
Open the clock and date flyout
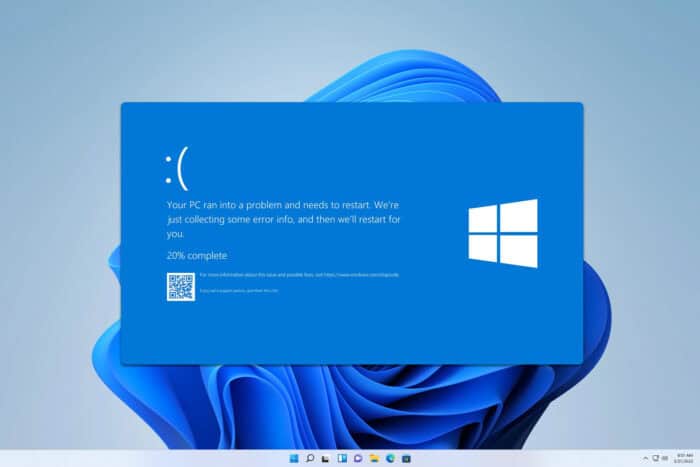pyautogui.click(x=685, y=458)
